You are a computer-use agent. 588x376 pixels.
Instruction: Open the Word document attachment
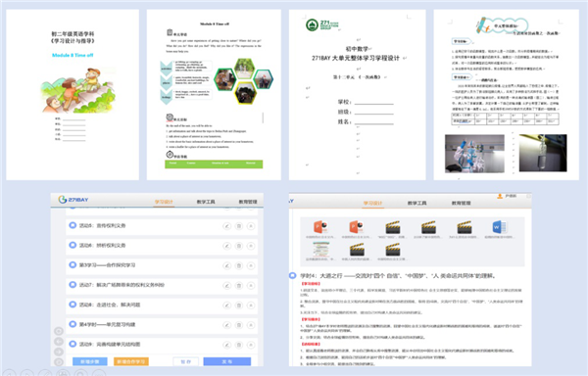(499, 227)
